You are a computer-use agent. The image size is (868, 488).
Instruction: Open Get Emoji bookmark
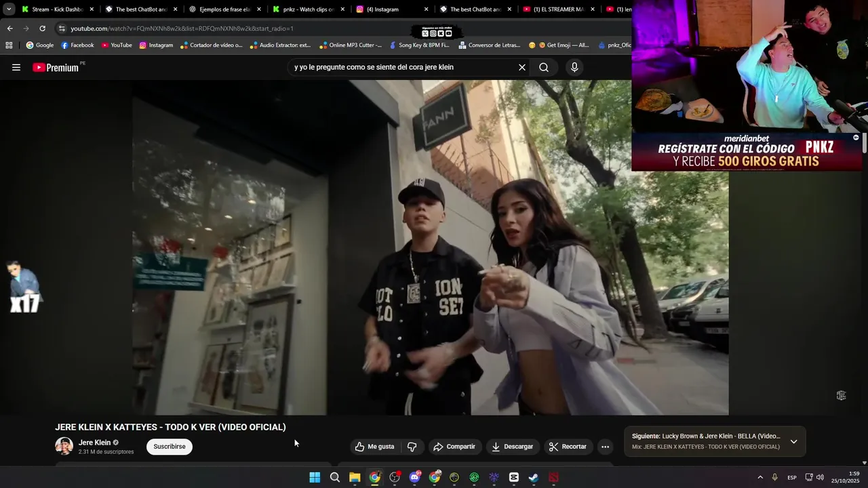click(559, 45)
